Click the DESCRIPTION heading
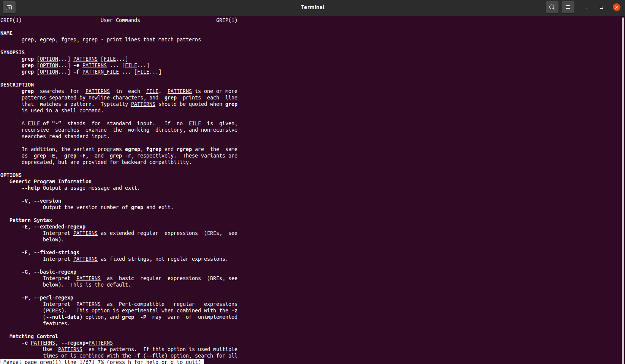 point(17,85)
